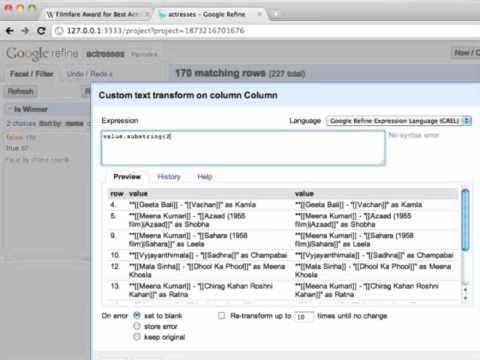Click the Undo / Redo tab
Viewport: 480px width, 360px height.
tap(89, 74)
